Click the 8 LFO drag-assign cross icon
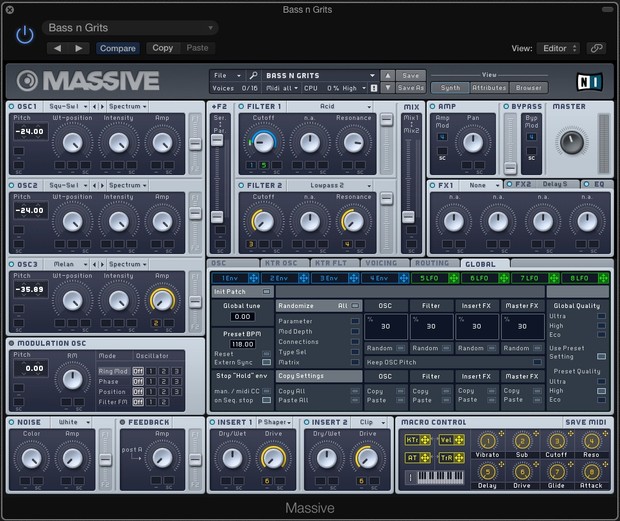Image resolution: width=620 pixels, height=521 pixels. coord(603,278)
